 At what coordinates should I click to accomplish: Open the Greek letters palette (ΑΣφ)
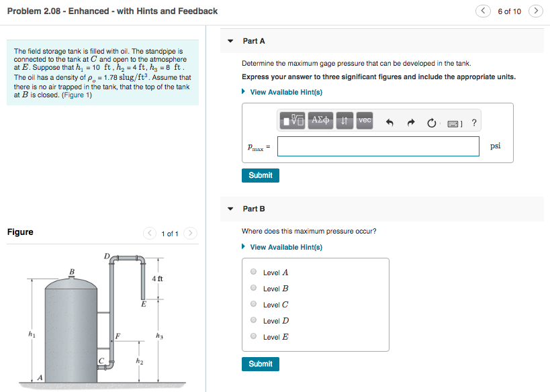(x=322, y=120)
